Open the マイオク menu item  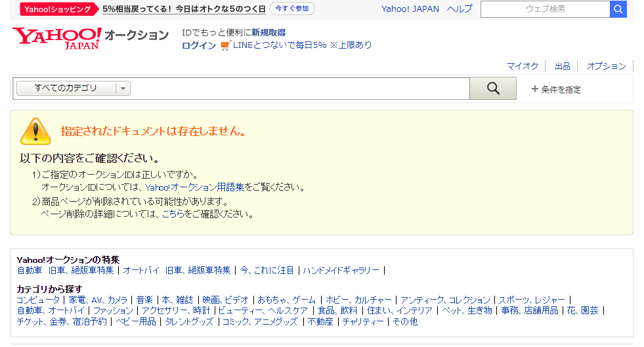[x=522, y=66]
